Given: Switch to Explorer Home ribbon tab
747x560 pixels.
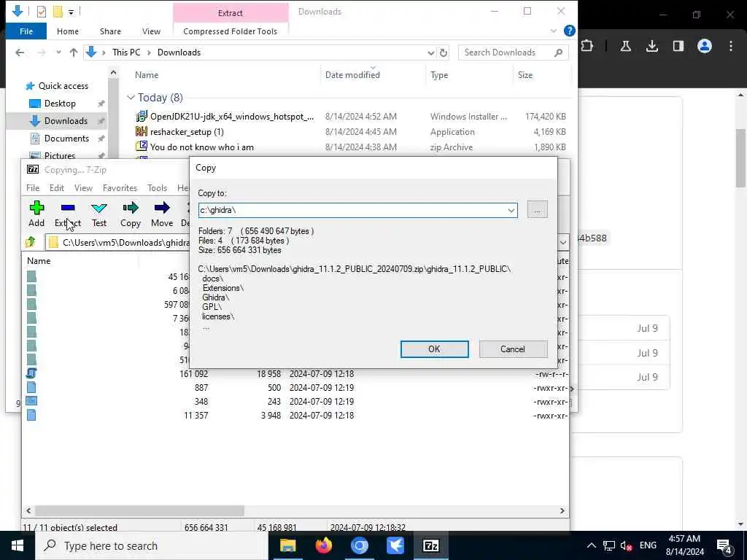Looking at the screenshot, I should (x=68, y=31).
